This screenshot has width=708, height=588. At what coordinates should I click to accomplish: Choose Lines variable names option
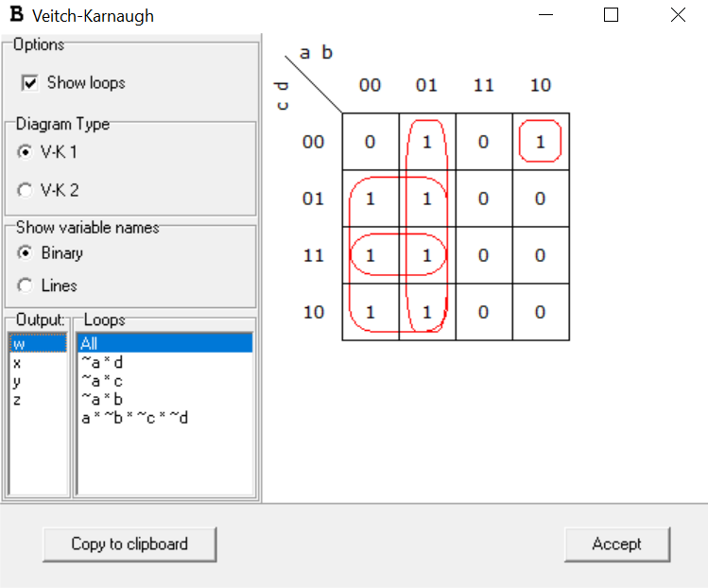[26, 285]
